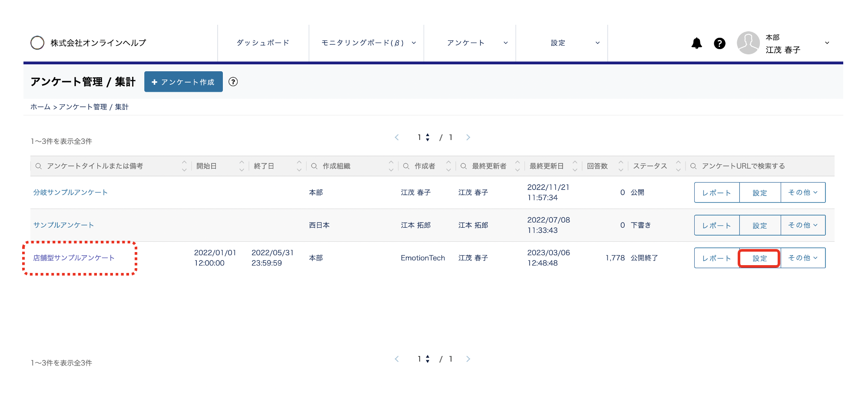Viewport: 868px width, 399px height.
Task: Click the help icon beside アンケート作成
Action: tap(233, 82)
